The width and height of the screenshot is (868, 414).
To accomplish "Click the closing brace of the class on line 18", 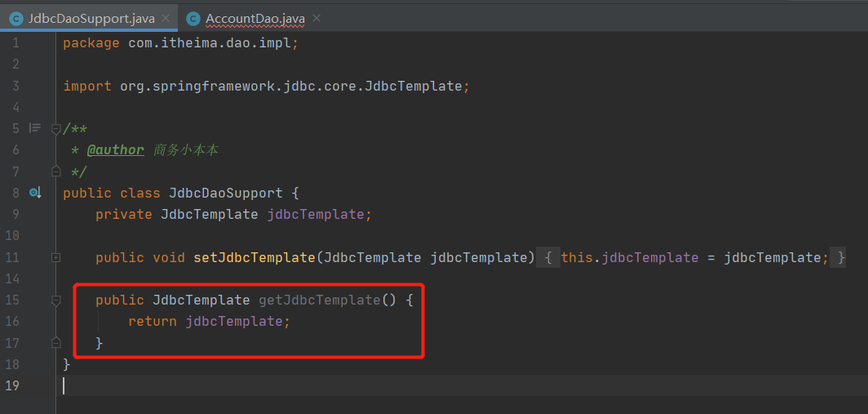I will coord(67,365).
